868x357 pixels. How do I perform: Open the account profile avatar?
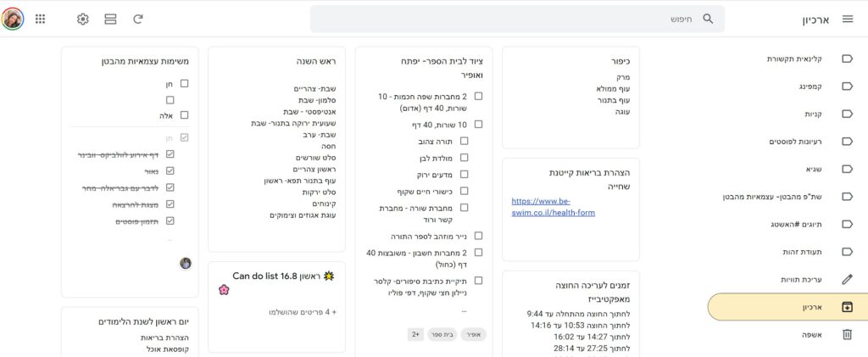12,19
